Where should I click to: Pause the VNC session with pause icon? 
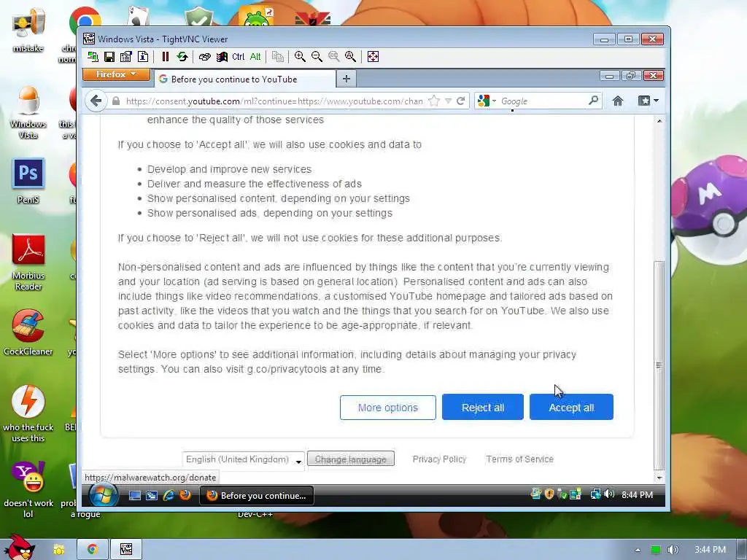click(166, 57)
